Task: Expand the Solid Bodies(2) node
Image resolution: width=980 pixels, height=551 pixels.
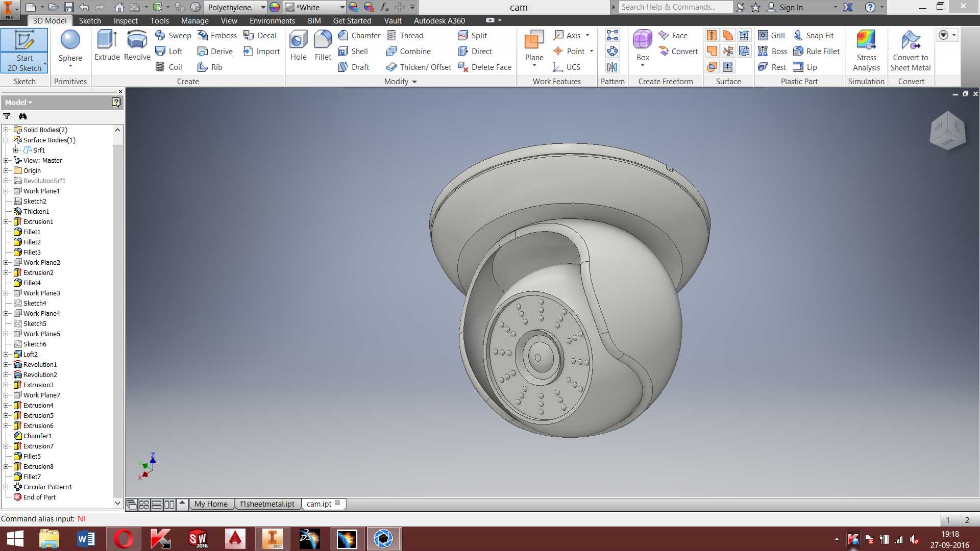Action: (6, 130)
